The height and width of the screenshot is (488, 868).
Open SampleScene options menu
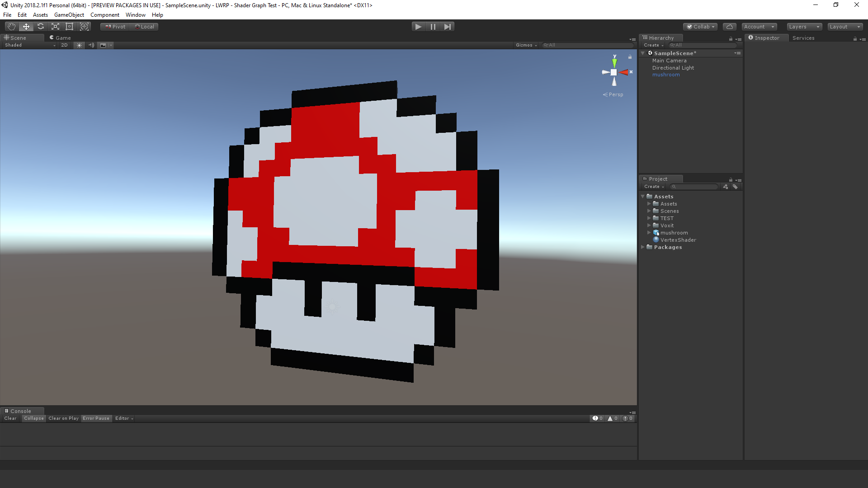[x=737, y=53]
